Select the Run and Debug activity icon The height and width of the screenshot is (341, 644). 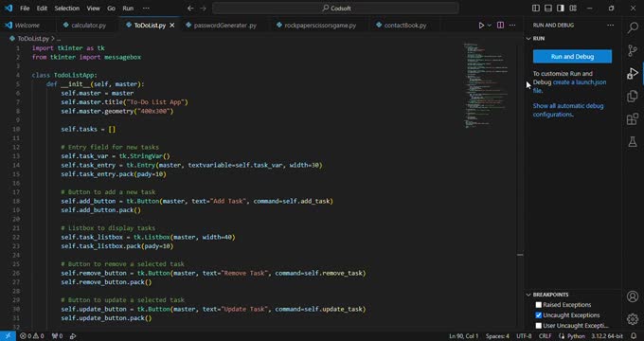[x=633, y=74]
